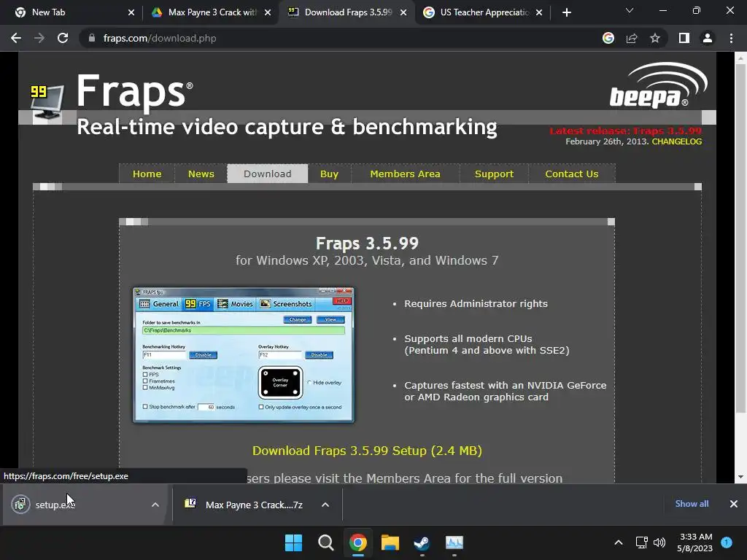Expand options for setup.exe download
Viewport: 747px width, 560px height.
point(155,505)
